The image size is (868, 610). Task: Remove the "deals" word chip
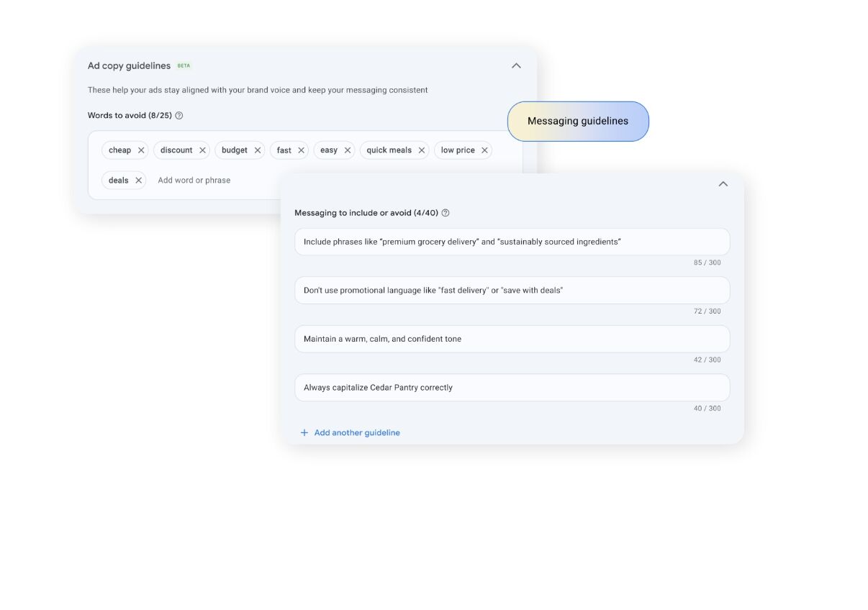[x=138, y=181]
